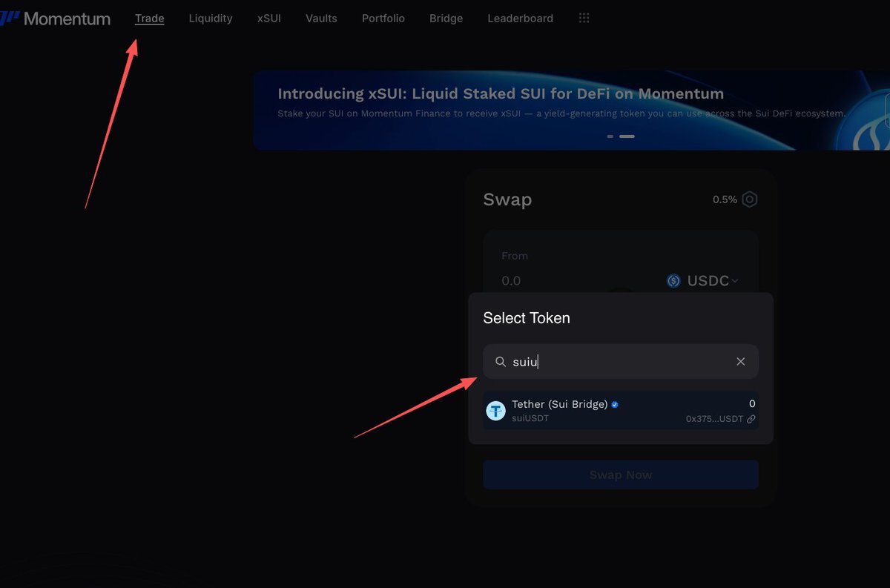Open the Momentum logo home link

pos(56,19)
